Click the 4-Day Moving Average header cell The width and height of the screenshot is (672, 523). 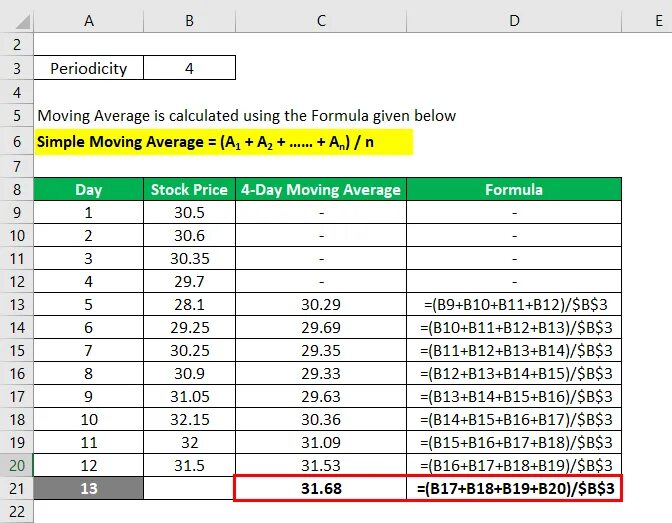[321, 189]
